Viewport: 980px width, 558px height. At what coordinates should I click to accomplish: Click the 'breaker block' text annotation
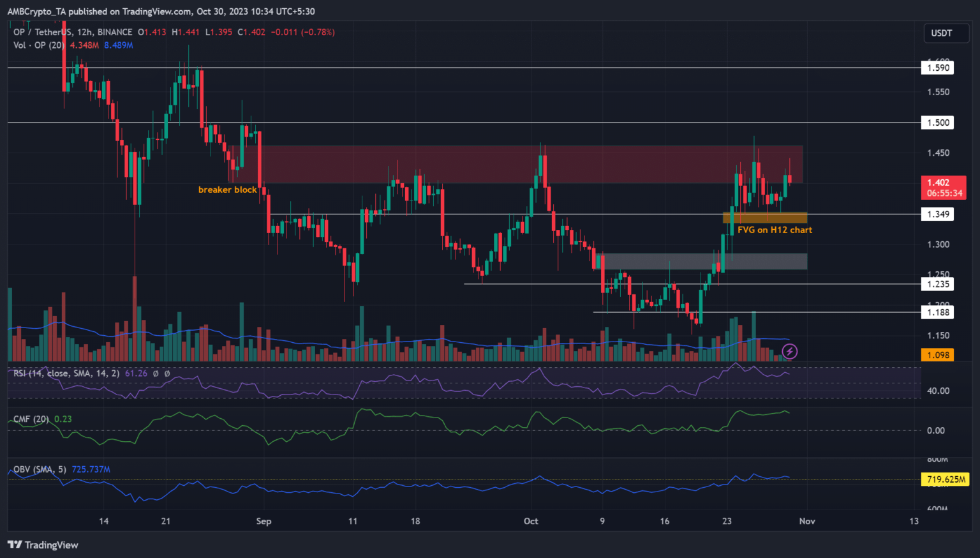click(227, 190)
